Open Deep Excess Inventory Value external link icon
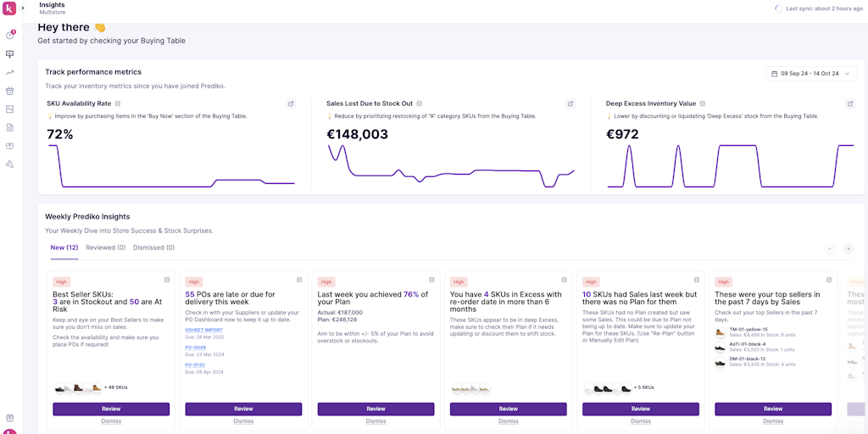The height and width of the screenshot is (434, 868). (x=850, y=103)
